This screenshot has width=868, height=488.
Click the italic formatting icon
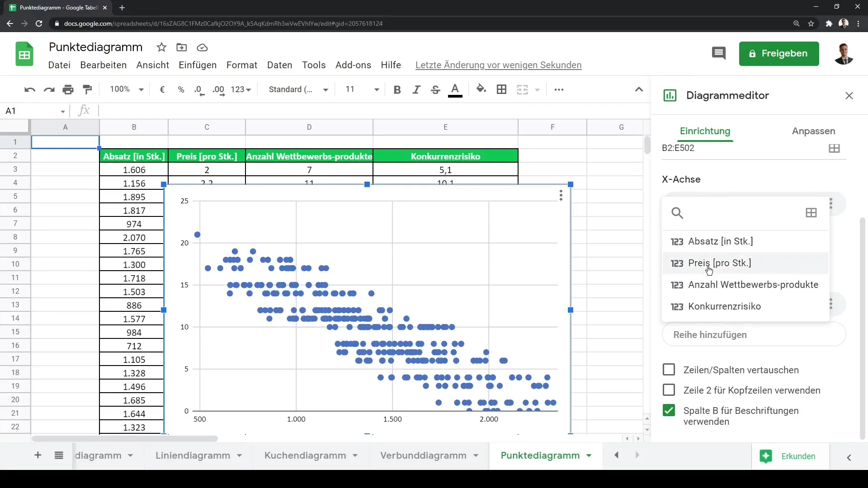pos(416,89)
